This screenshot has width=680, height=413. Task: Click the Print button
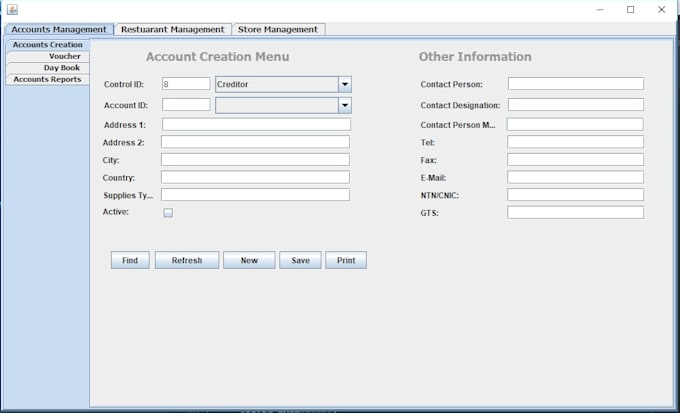point(346,260)
